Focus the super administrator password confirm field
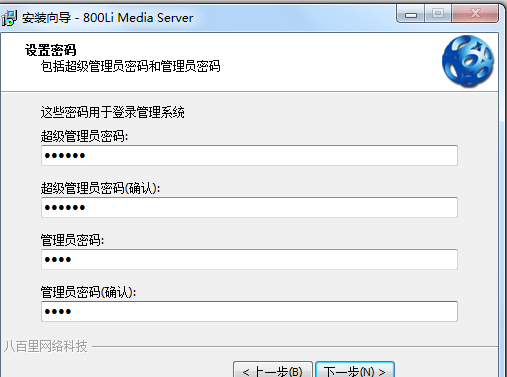This screenshot has height=377, width=507. coord(249,207)
